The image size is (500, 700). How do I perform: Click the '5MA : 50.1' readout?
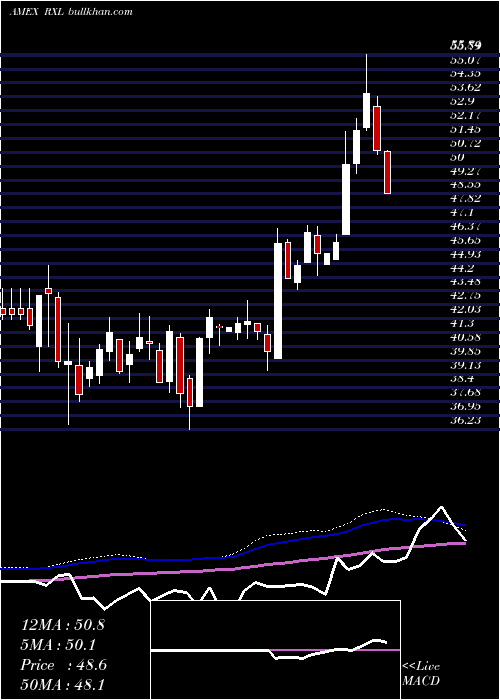point(59,645)
